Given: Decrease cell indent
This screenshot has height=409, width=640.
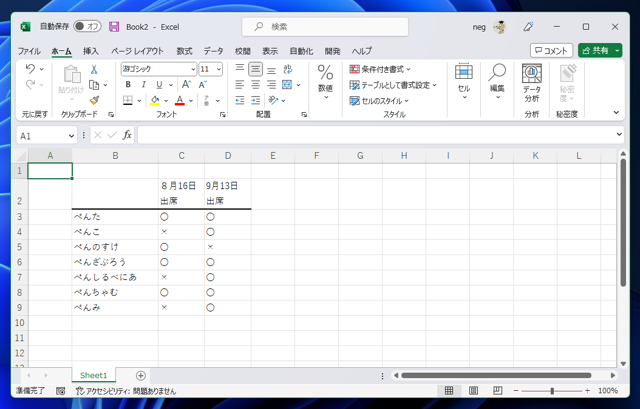Looking at the screenshot, I should pos(240,100).
